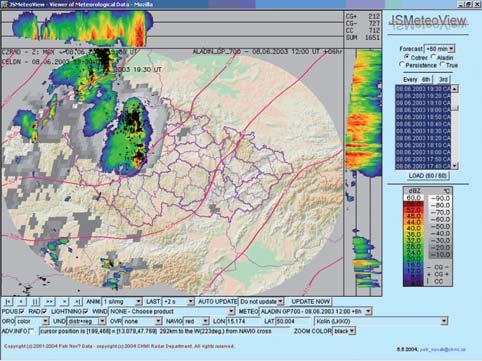Viewport: 482px width, 361px height.
Task: Jump to last animation frame
Action: point(77,302)
